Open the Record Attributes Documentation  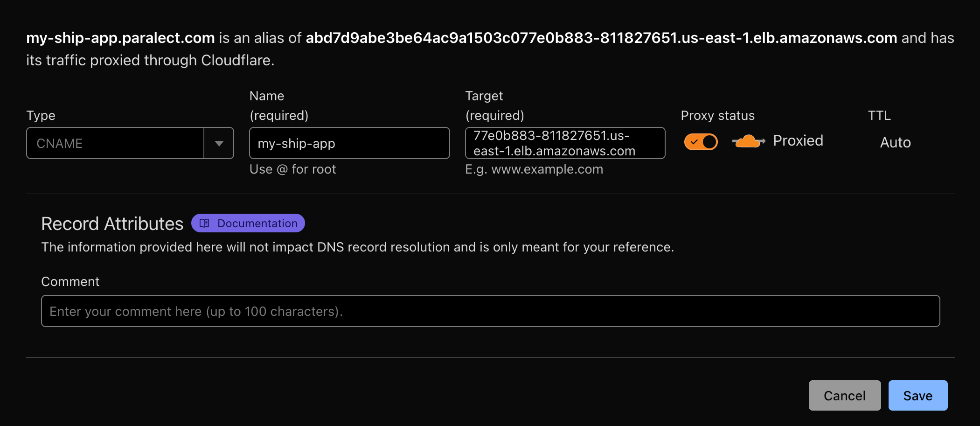click(x=248, y=223)
